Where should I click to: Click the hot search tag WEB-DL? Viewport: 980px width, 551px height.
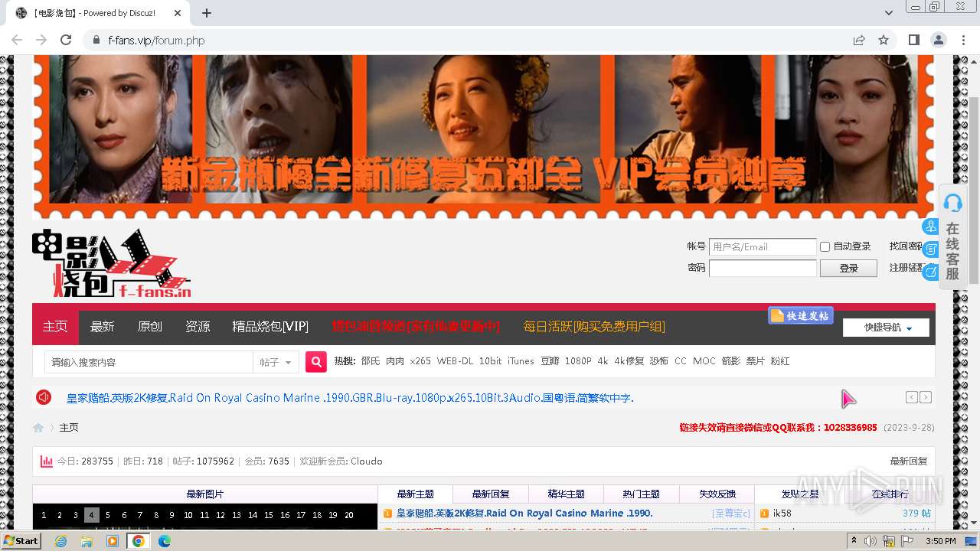[455, 361]
